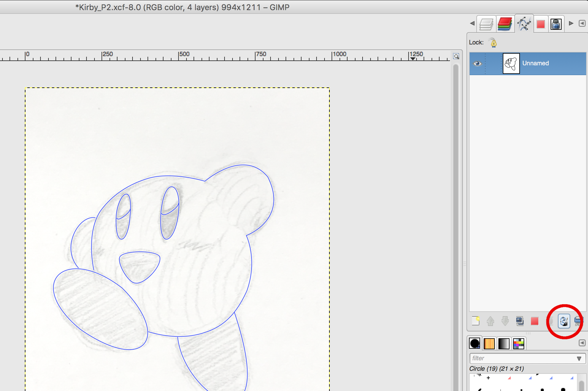Expand the brush filter dropdown arrow
This screenshot has height=391, width=588.
pos(579,358)
